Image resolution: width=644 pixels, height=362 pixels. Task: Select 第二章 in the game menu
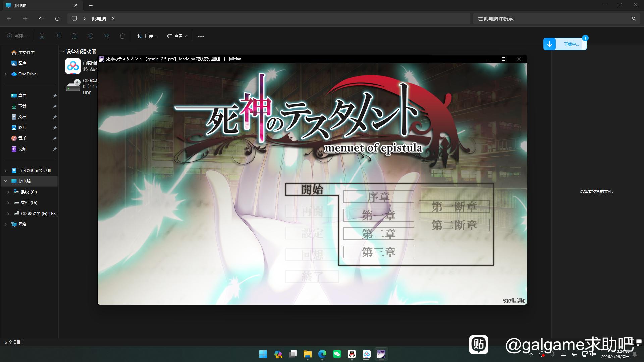pyautogui.click(x=379, y=234)
